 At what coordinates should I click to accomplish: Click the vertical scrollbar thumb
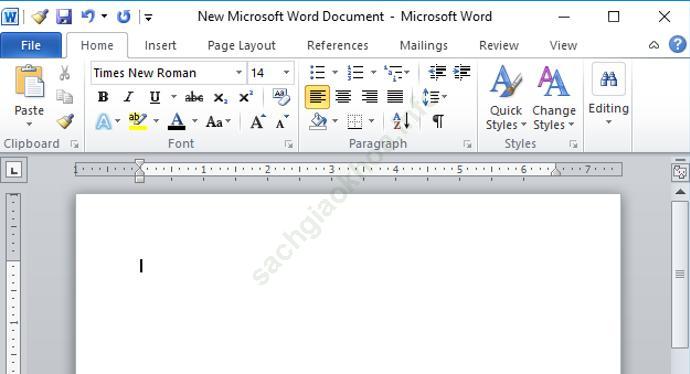point(680,274)
